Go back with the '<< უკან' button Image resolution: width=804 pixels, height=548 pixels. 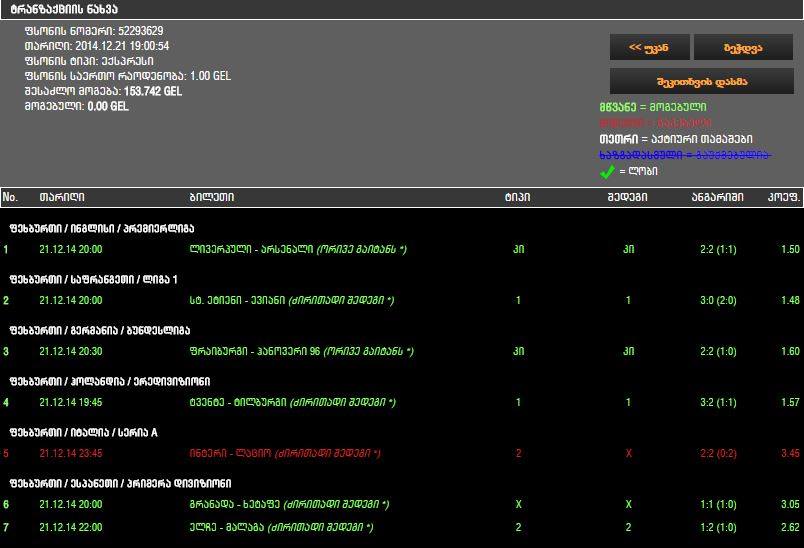(649, 48)
